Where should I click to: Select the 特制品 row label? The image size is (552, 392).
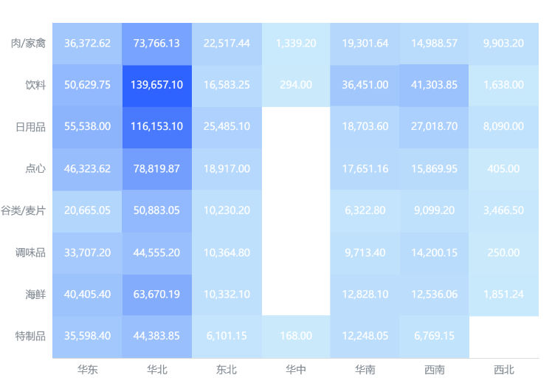click(x=30, y=336)
